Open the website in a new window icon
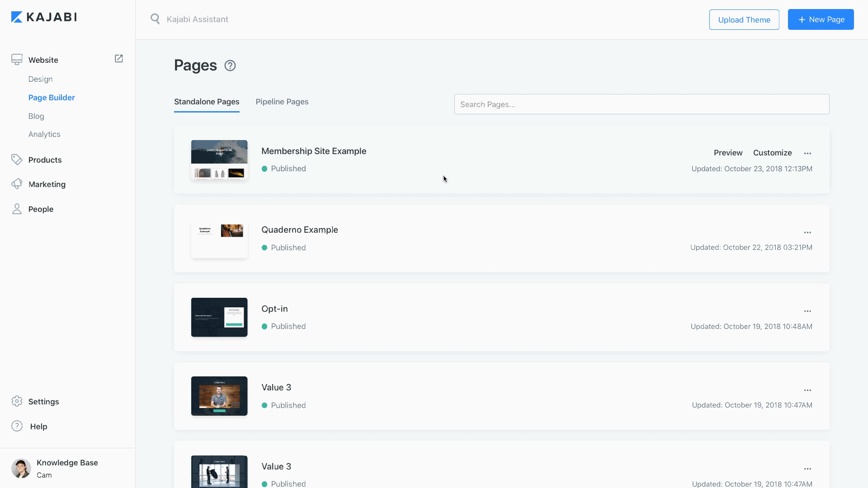Screen dimensions: 868x488 coord(119,59)
